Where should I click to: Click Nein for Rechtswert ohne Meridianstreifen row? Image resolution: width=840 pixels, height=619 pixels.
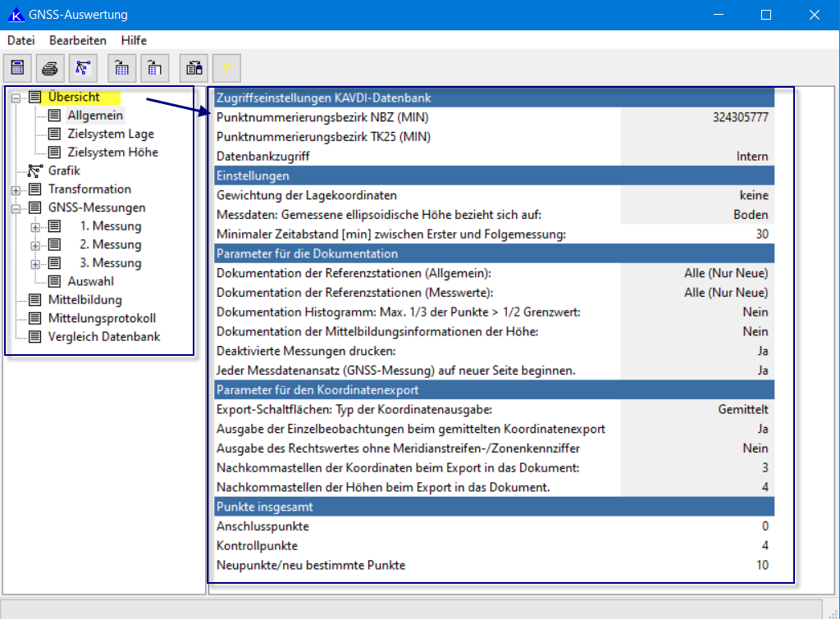point(756,448)
